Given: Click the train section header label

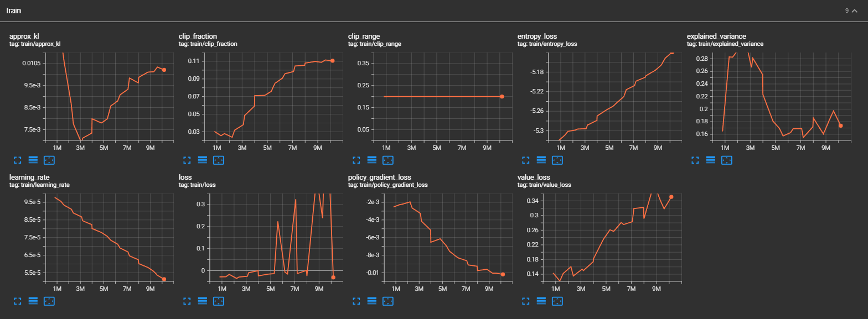Looking at the screenshot, I should 14,11.
